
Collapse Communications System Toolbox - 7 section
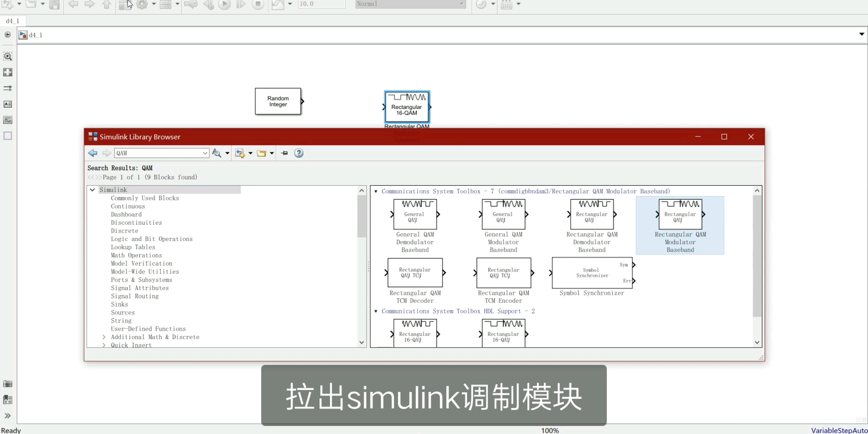point(376,191)
